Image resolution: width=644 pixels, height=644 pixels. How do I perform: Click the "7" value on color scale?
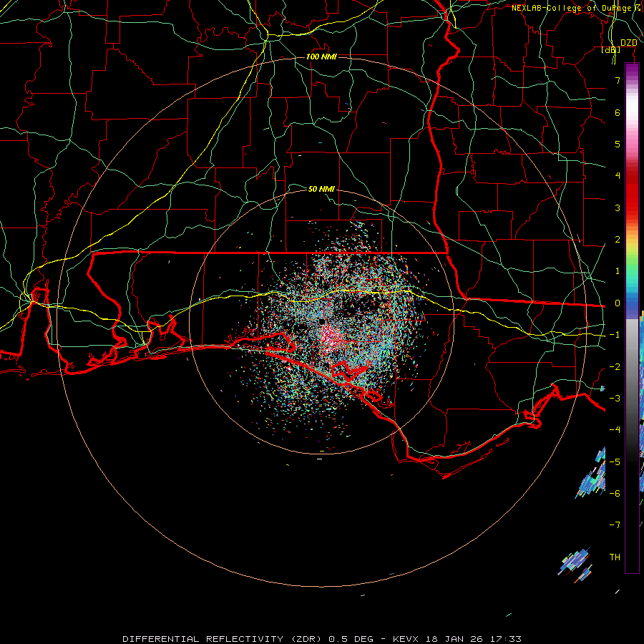click(x=618, y=80)
